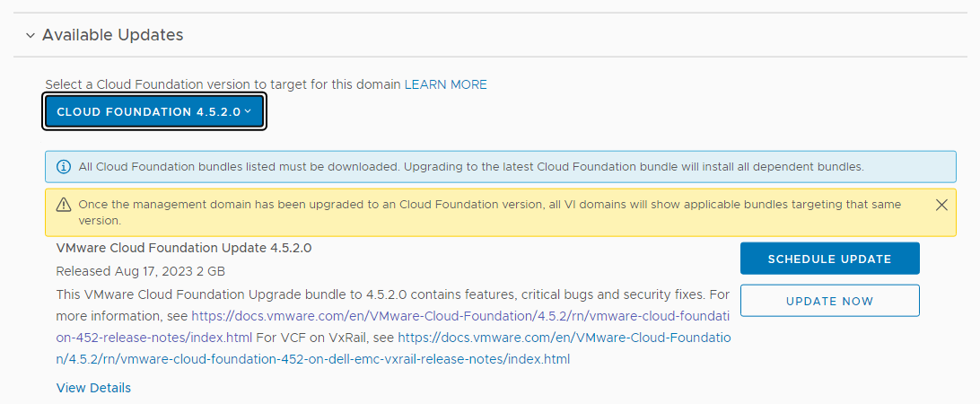Click the Select a Cloud Foundation version label

pyautogui.click(x=223, y=84)
